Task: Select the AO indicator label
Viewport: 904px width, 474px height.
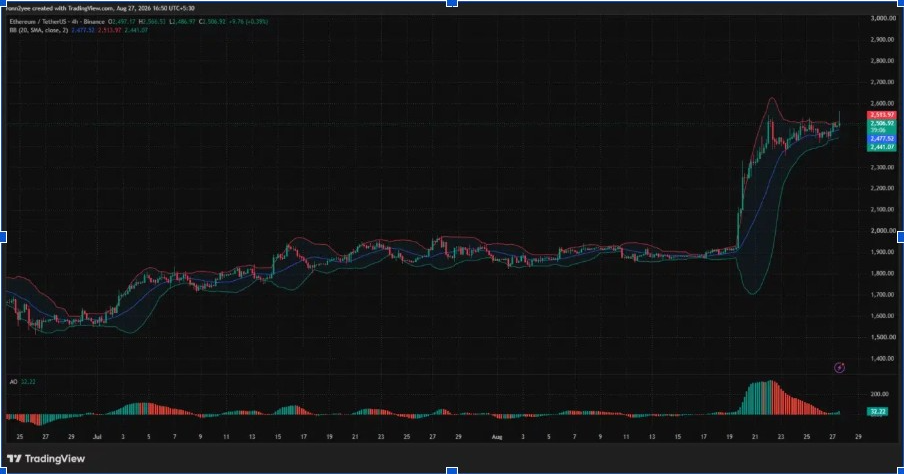Action: tap(13, 382)
